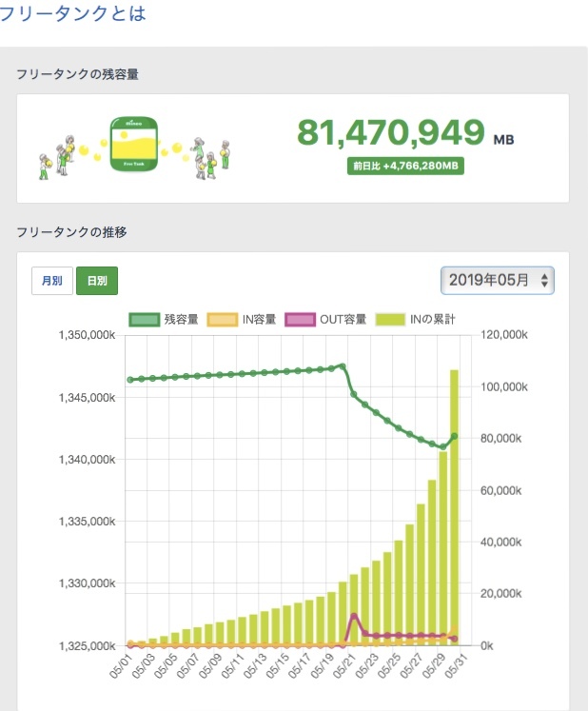Click the green 残容量 legend color box
This screenshot has width=588, height=711.
[x=143, y=321]
